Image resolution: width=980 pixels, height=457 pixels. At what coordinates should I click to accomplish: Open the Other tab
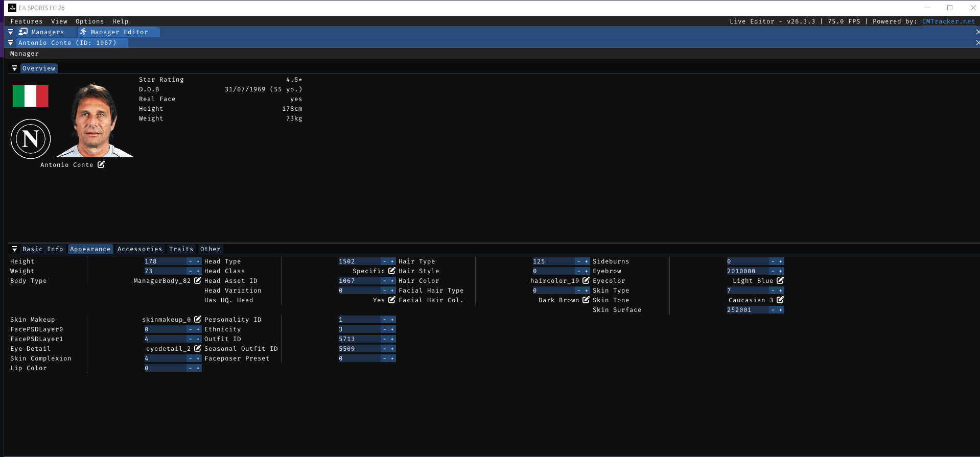[211, 249]
